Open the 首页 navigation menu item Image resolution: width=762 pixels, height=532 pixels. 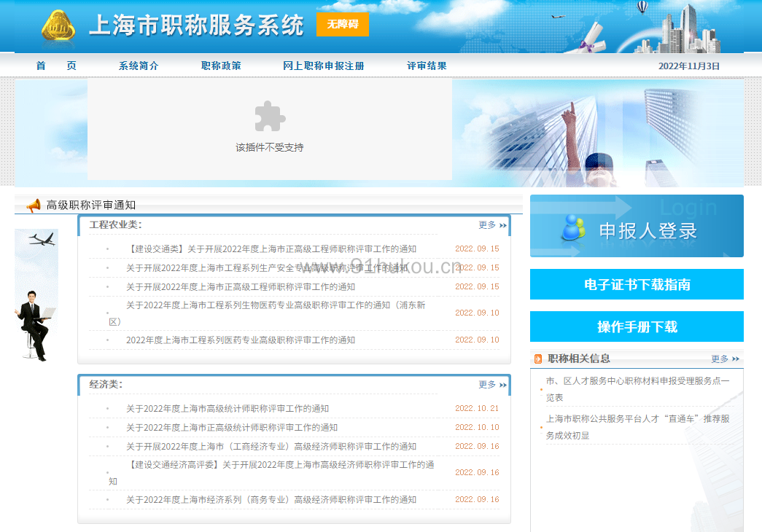pos(56,66)
